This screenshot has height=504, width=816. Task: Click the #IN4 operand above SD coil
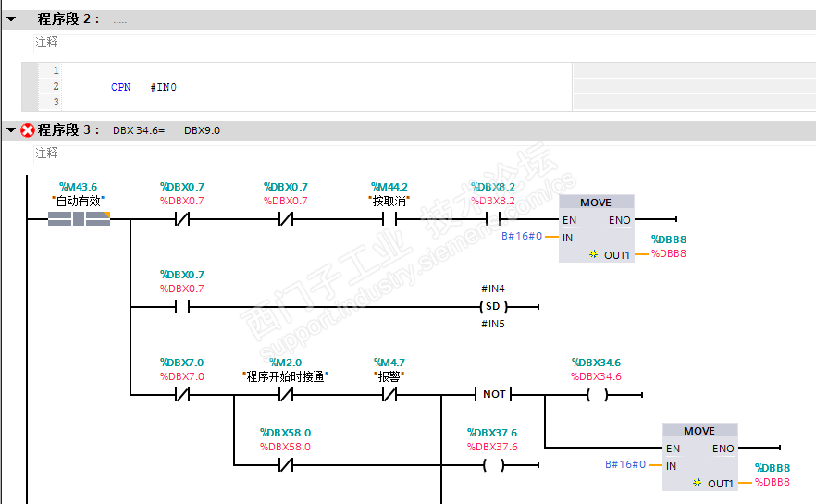[493, 289]
